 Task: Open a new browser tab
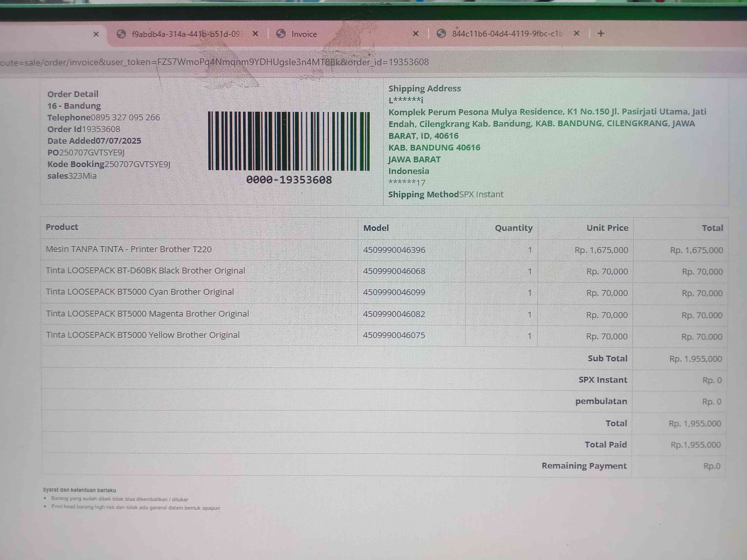tap(601, 33)
